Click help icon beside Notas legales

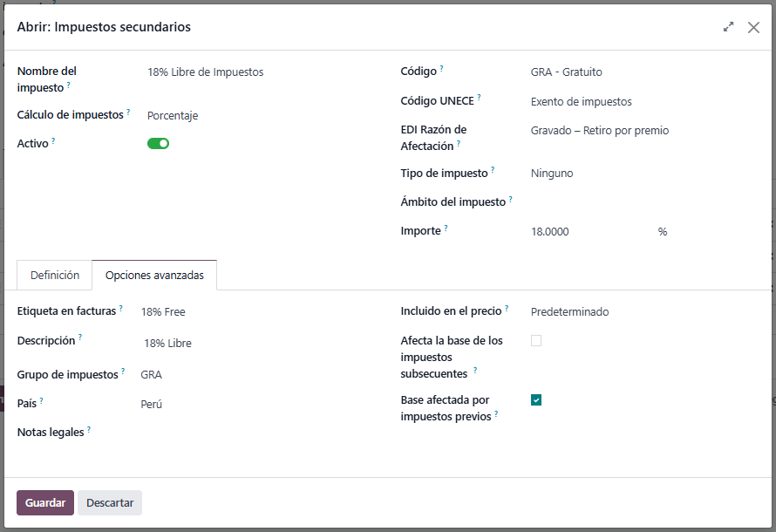point(89,429)
